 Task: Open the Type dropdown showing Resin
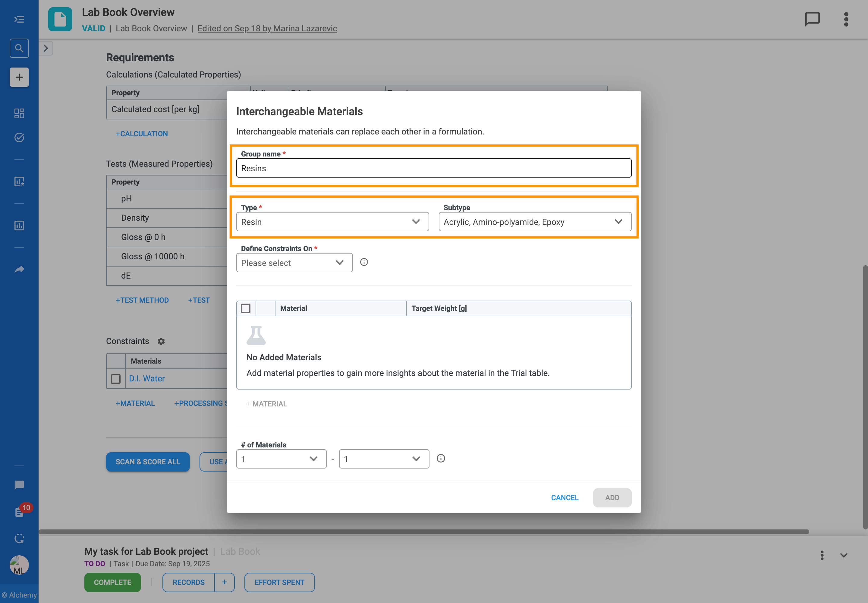coord(332,222)
